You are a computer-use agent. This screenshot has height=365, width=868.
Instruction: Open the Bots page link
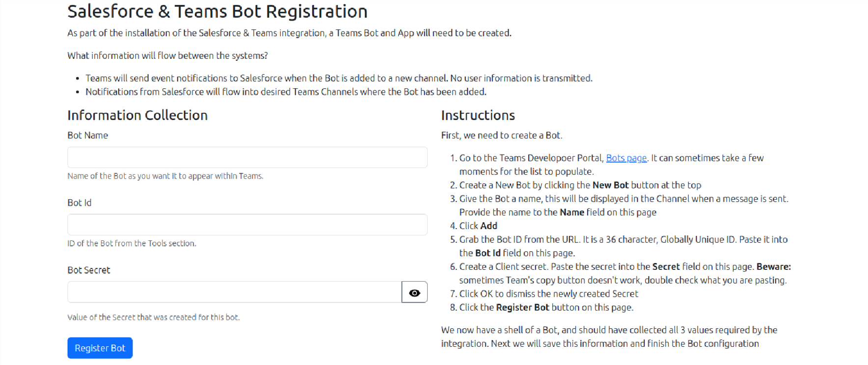(x=626, y=158)
